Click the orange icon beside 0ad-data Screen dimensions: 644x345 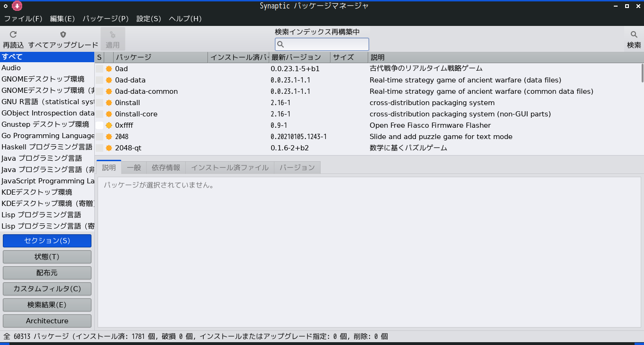[x=109, y=80]
